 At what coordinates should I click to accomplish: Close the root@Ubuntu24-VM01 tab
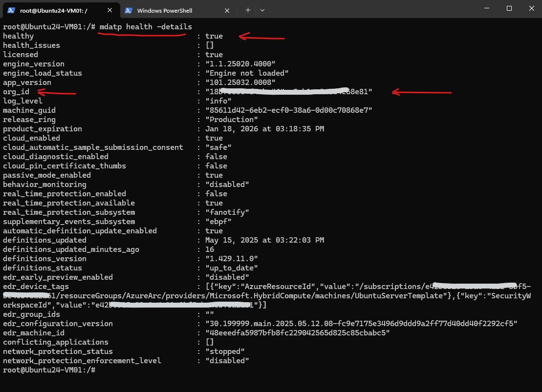[x=109, y=10]
